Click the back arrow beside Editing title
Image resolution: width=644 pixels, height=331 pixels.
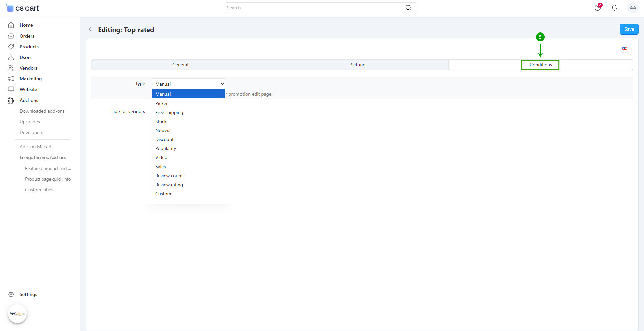pyautogui.click(x=91, y=29)
